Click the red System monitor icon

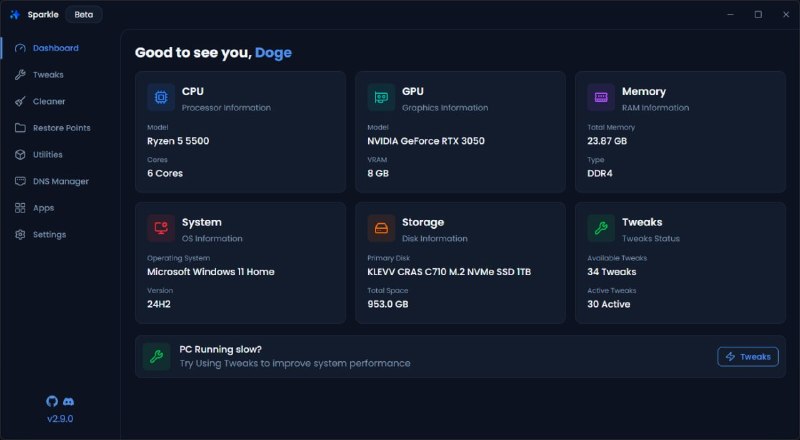point(161,228)
